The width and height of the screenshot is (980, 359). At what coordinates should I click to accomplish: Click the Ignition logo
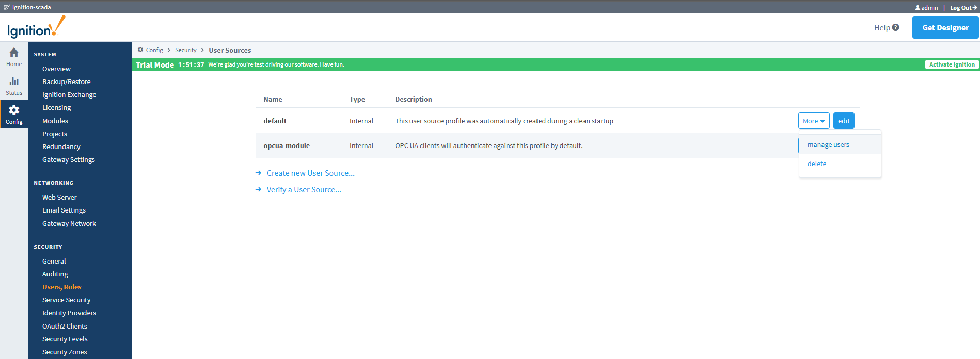[36, 27]
